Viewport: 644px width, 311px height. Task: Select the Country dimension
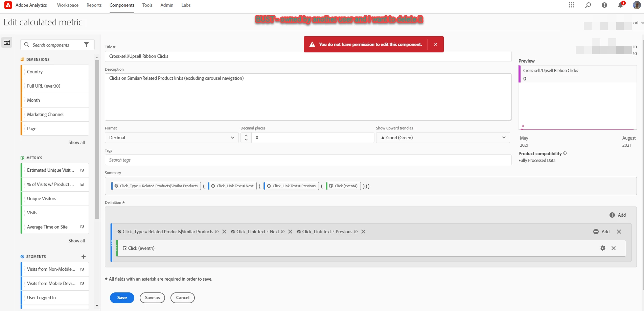(55, 72)
